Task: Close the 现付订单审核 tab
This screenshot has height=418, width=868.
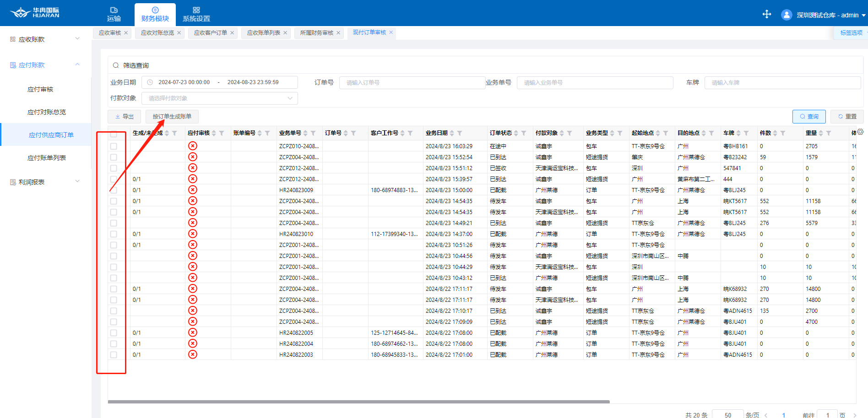Action: (x=391, y=32)
